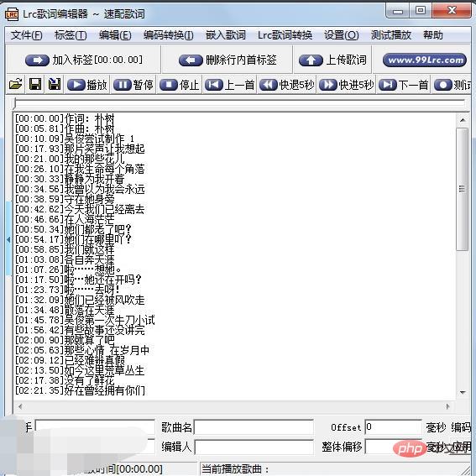This screenshot has width=476, height=476.
Task: Click the 整体偏移 input field
Action: pos(393,447)
